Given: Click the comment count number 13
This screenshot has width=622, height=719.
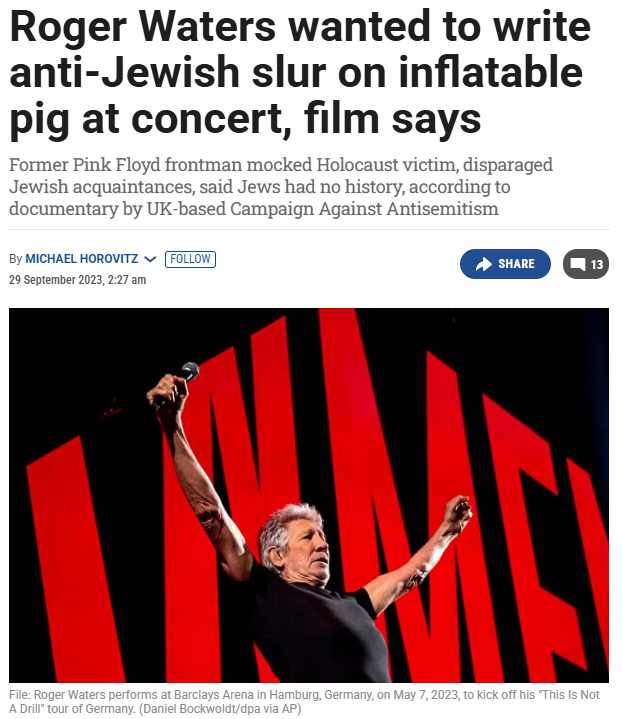Looking at the screenshot, I should (597, 265).
